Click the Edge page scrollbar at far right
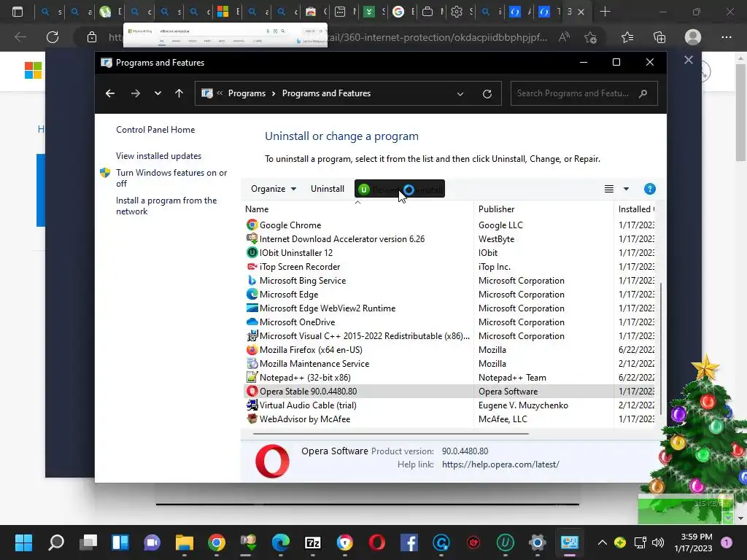Viewport: 747px width, 560px height. 740,112
